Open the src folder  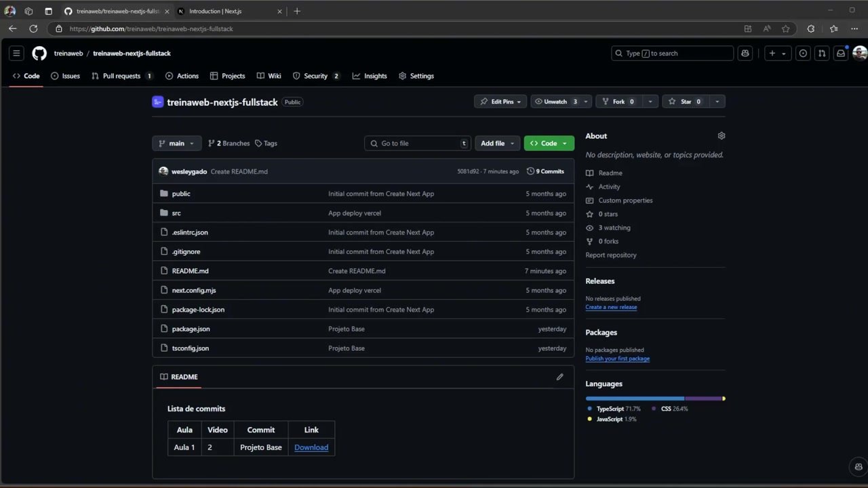click(176, 213)
